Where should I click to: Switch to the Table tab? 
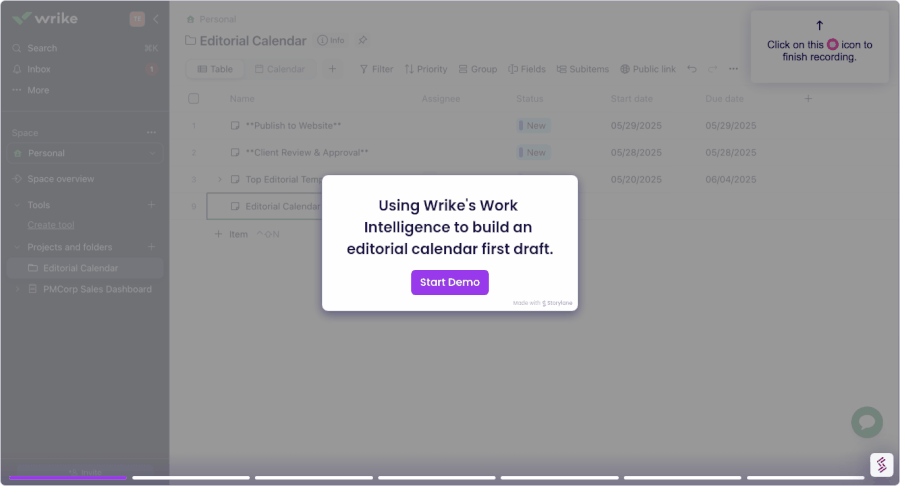tap(215, 69)
